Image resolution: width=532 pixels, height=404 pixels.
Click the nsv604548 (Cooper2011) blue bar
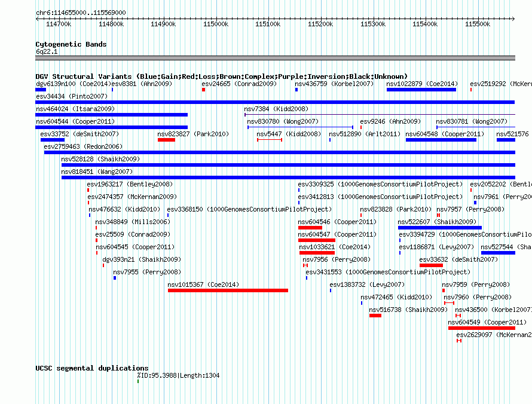441,140
